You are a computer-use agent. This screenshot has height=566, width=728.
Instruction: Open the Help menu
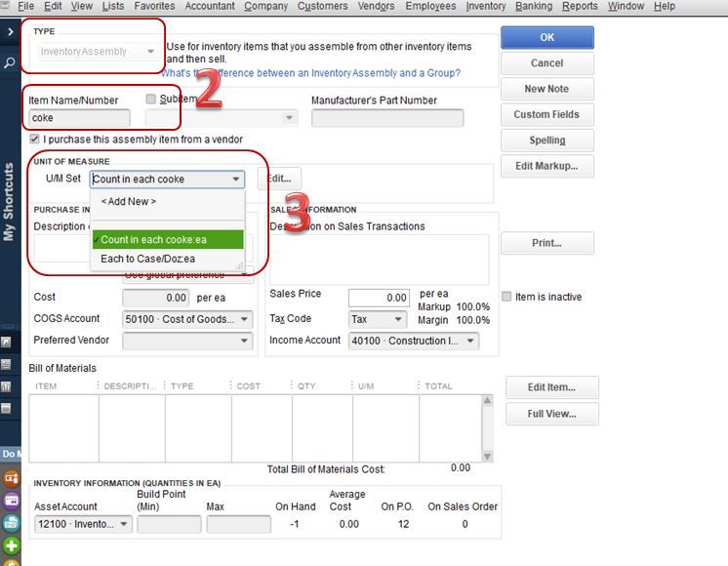click(x=664, y=6)
